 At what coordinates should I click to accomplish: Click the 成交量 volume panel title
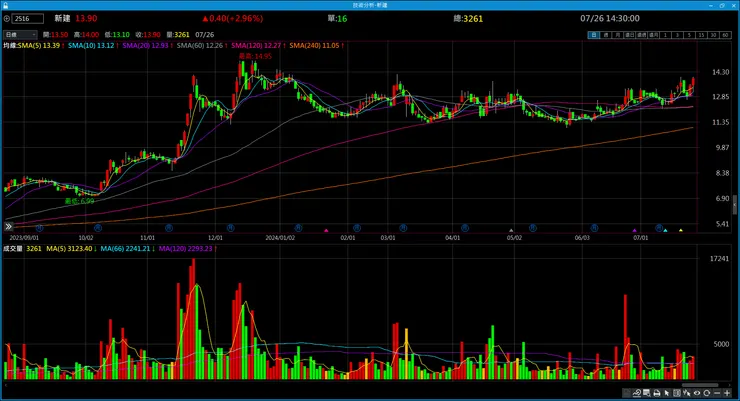[x=13, y=249]
